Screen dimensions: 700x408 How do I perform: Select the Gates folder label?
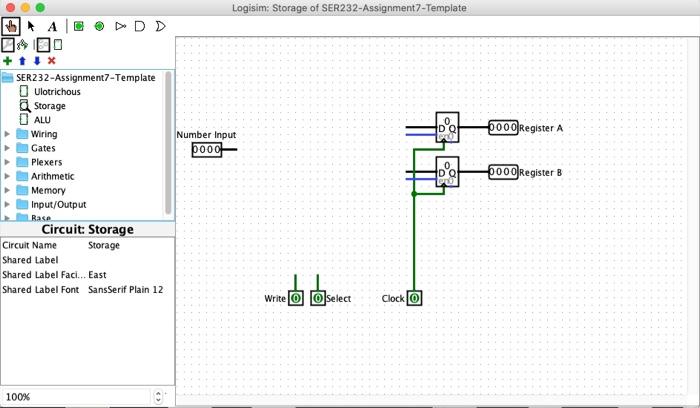43,148
